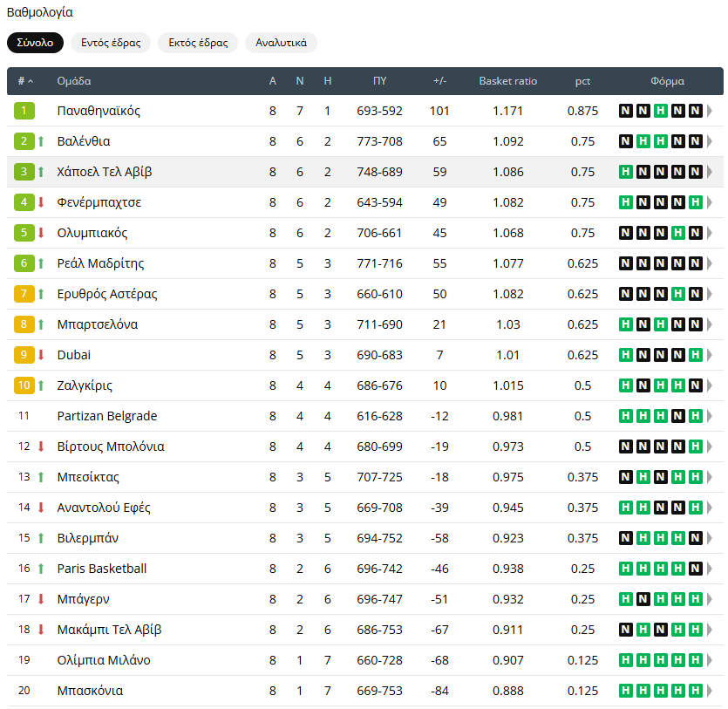
Task: Expand the form arrow for Μπασκόνια
Action: [x=710, y=691]
